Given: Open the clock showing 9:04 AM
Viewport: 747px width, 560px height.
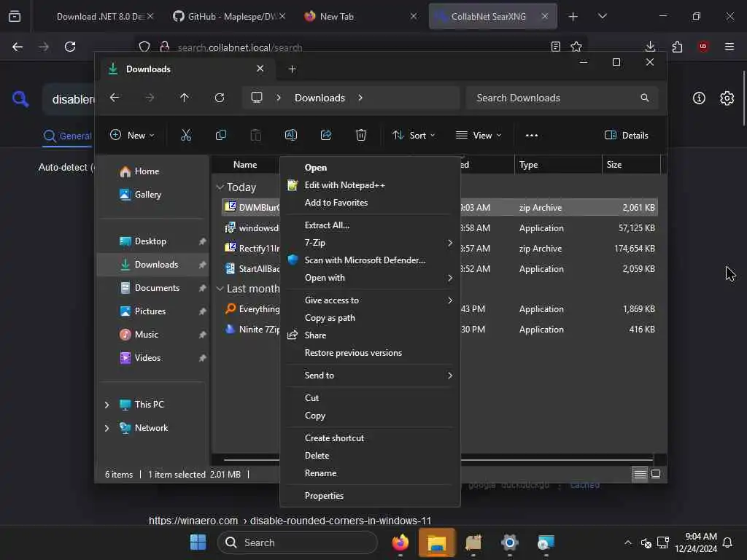Looking at the screenshot, I should click(695, 542).
